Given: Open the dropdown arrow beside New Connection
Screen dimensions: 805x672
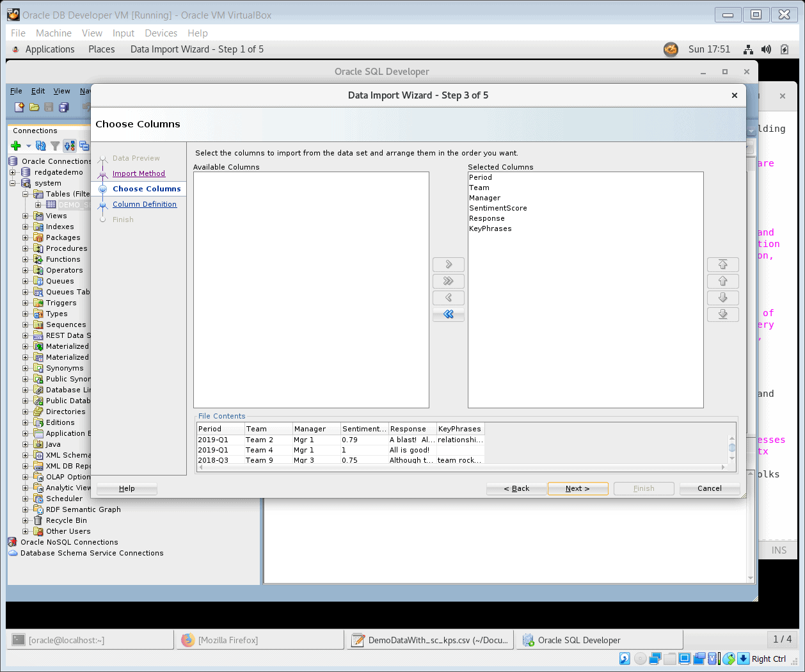Looking at the screenshot, I should click(x=28, y=146).
